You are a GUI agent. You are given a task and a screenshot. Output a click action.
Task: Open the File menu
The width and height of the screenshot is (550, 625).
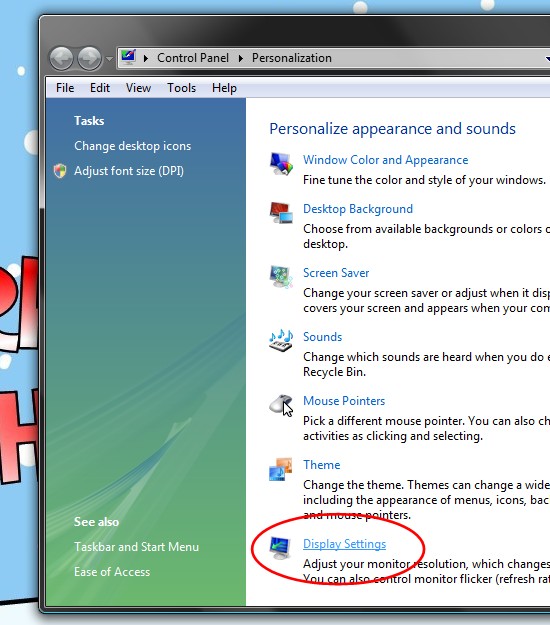click(65, 88)
